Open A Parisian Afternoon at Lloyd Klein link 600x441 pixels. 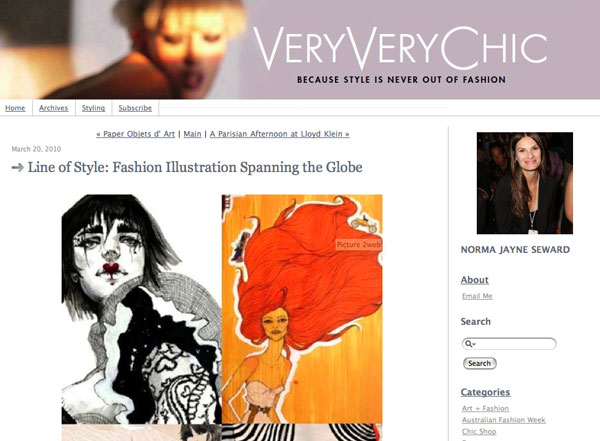point(280,134)
